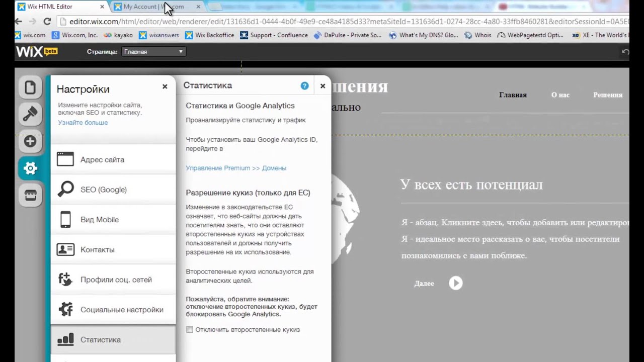
Task: Click the Узнайте больше link
Action: click(83, 123)
